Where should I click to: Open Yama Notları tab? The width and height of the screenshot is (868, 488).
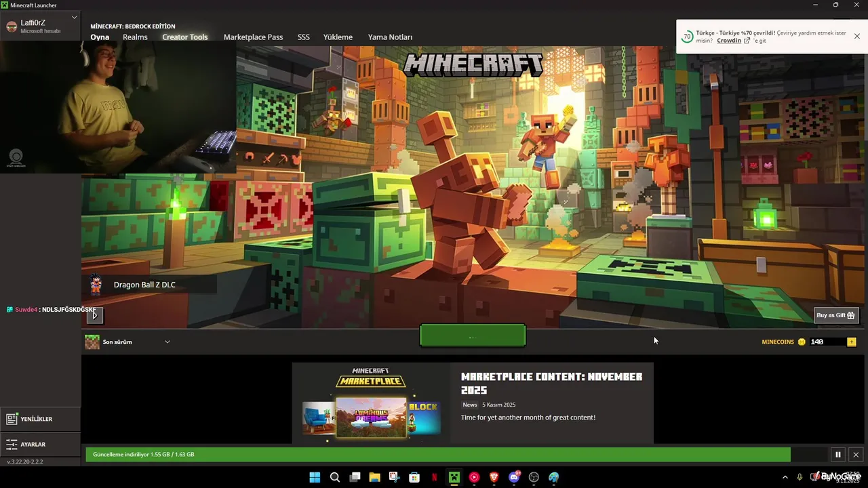tap(390, 37)
